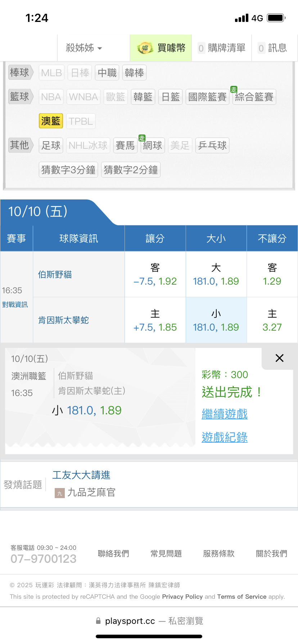Pick 足球 sport filter
298x644 pixels.
coord(51,146)
